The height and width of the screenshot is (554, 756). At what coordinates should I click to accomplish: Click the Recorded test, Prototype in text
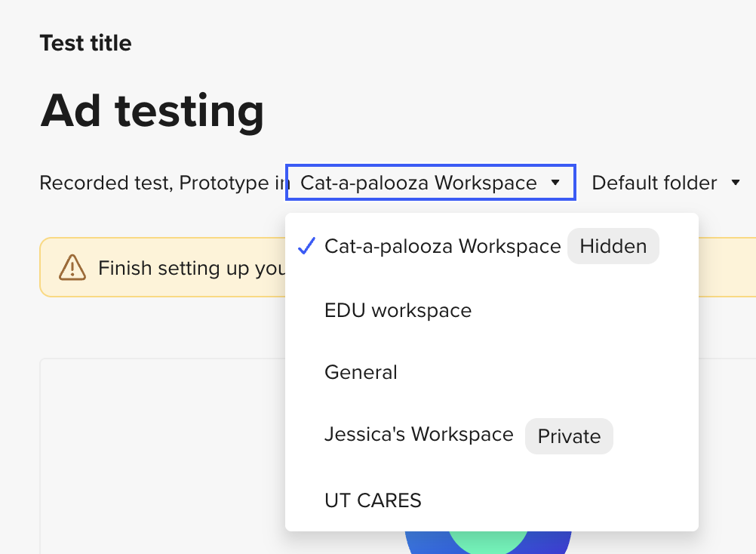pos(160,183)
